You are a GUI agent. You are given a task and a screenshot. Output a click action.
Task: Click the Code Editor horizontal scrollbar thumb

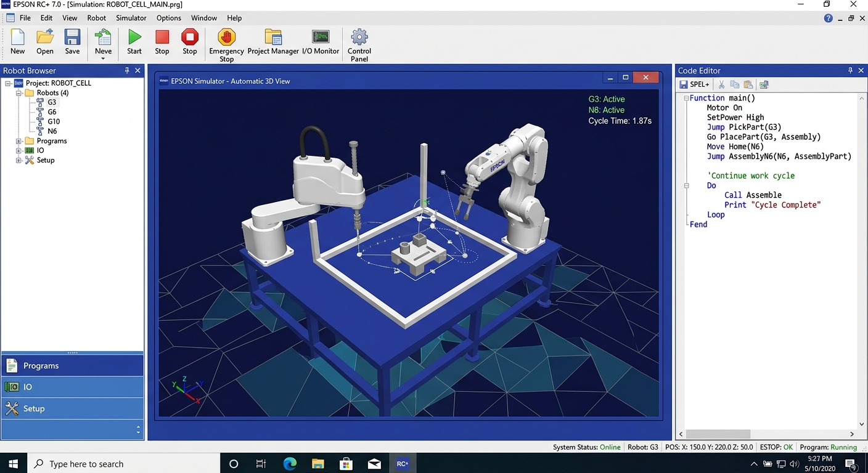718,434
